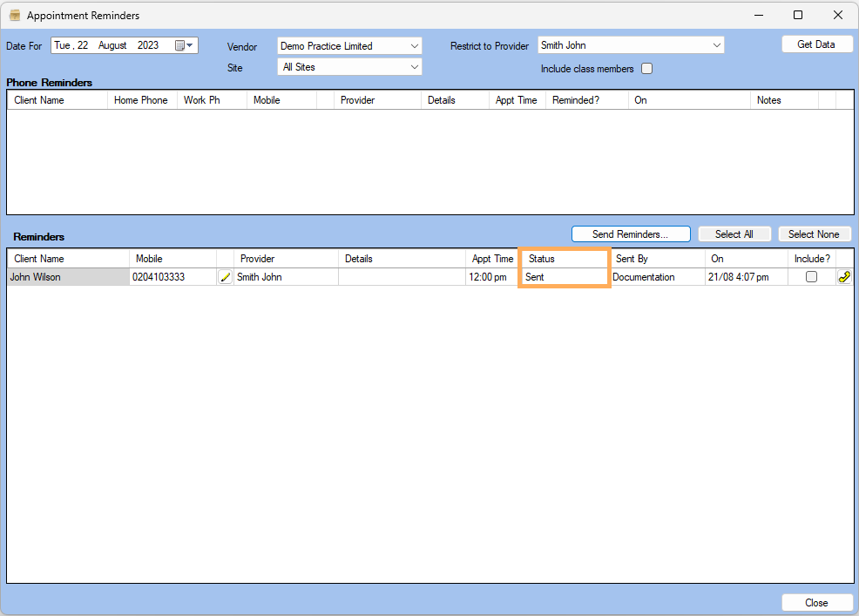Click the Include? column header
Image resolution: width=859 pixels, height=616 pixels.
812,259
